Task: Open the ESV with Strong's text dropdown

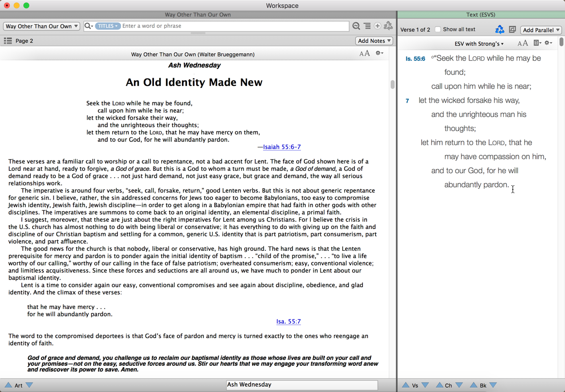Action: pos(479,44)
